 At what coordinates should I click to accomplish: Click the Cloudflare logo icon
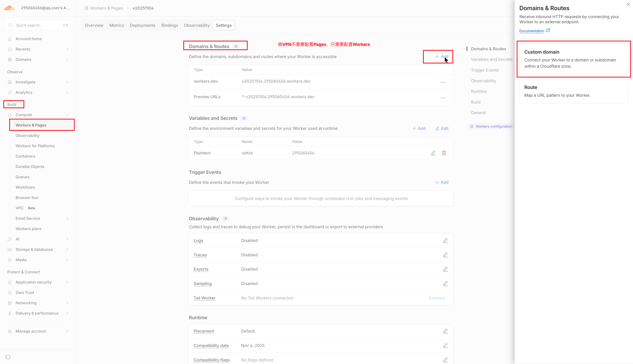(x=9, y=8)
